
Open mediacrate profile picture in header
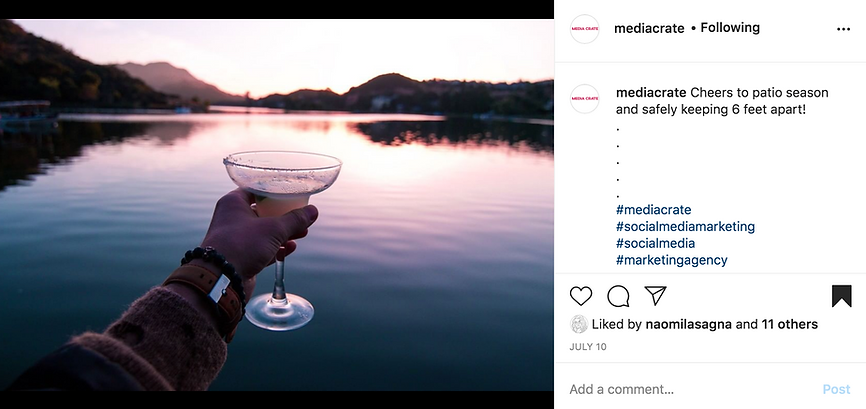pyautogui.click(x=584, y=29)
